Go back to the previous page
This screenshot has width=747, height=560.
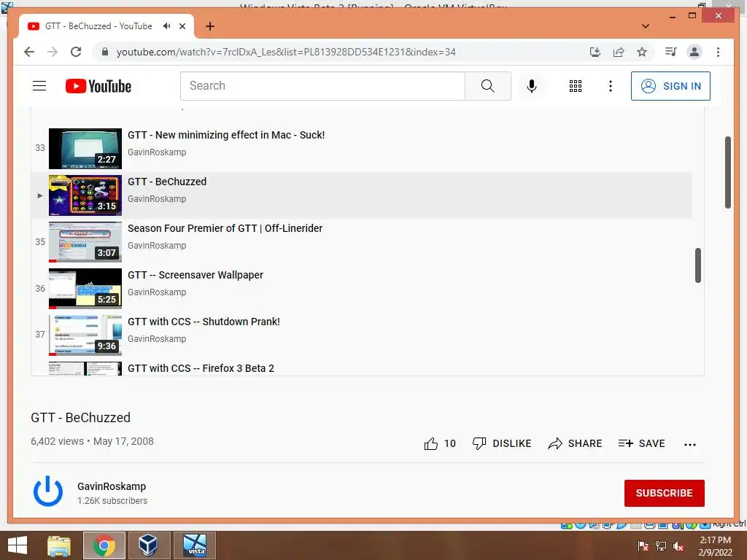[29, 52]
